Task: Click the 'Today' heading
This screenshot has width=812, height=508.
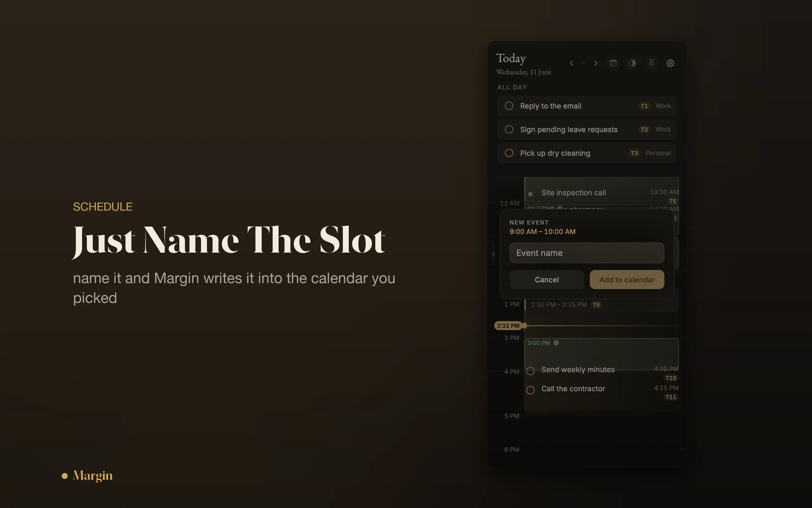Action: [x=511, y=58]
